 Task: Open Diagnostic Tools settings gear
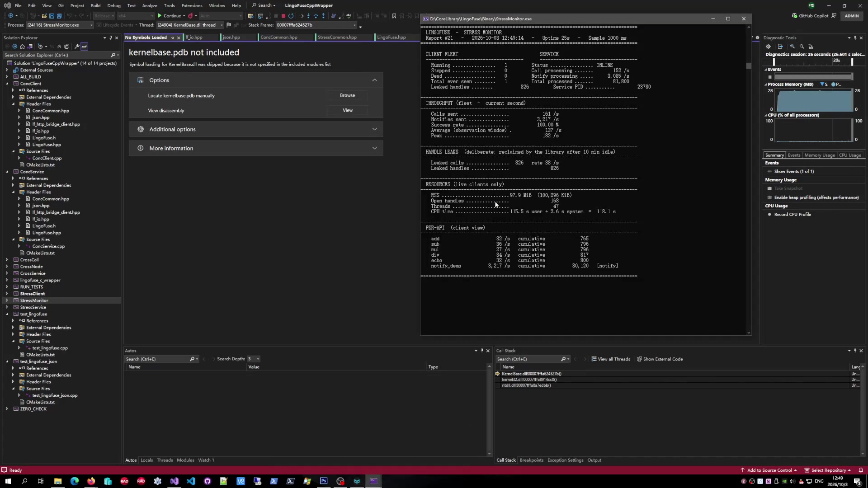coord(768,47)
